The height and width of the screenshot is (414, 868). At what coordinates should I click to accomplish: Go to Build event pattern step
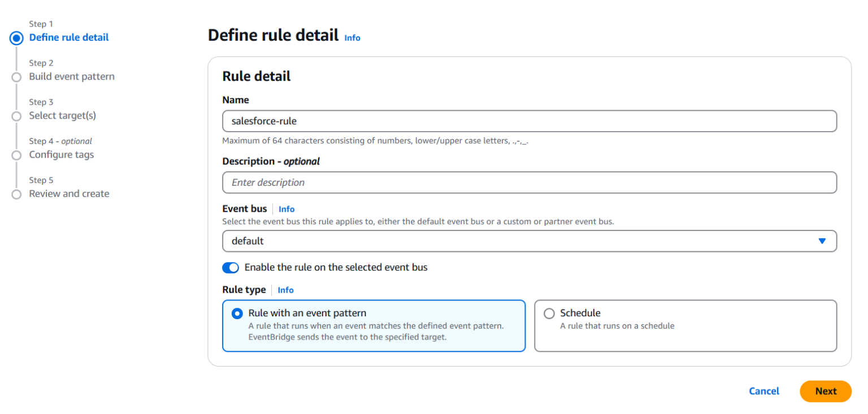click(72, 77)
